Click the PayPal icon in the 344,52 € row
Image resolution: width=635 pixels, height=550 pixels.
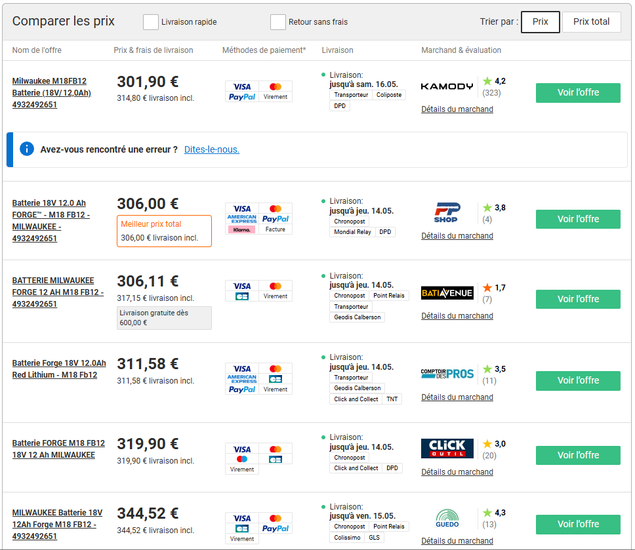(275, 529)
